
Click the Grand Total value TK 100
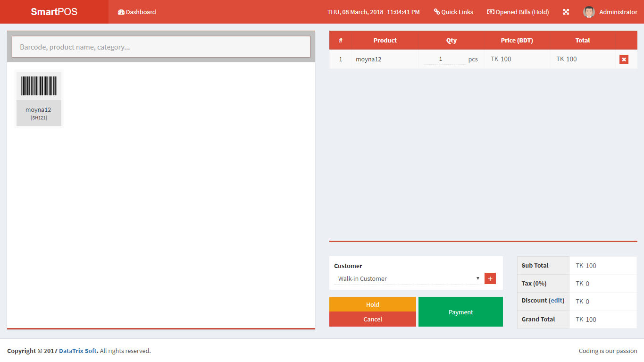(x=586, y=320)
